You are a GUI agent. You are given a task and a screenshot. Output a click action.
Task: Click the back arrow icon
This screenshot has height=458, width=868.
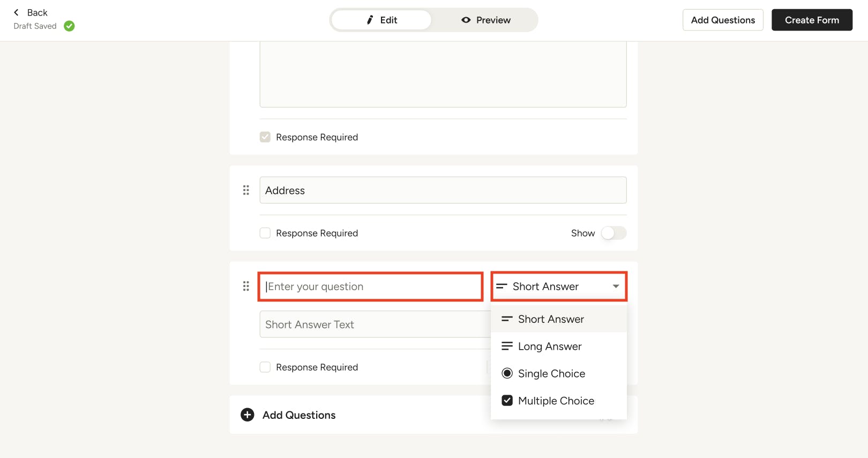[x=16, y=12]
